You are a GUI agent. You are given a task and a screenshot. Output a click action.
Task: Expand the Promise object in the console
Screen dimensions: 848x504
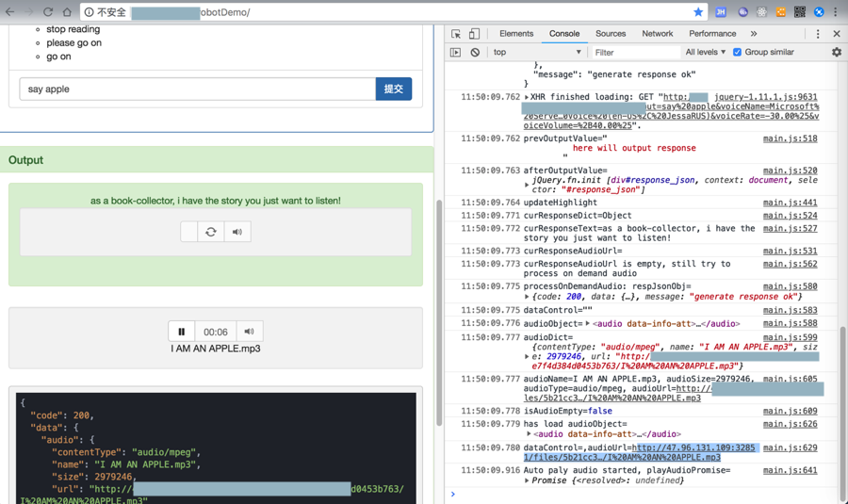point(527,480)
